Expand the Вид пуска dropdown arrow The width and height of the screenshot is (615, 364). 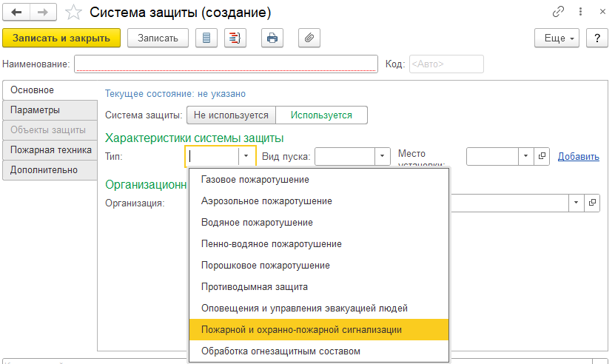point(382,157)
